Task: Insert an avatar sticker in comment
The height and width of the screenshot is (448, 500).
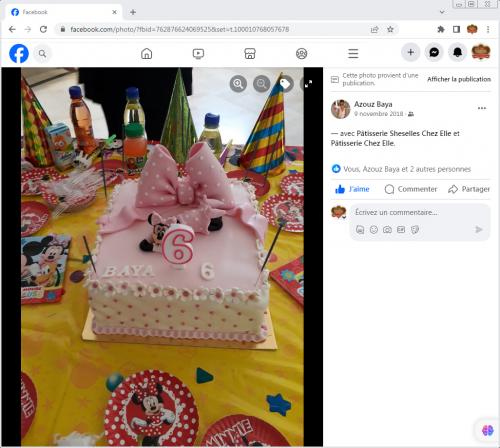Action: point(360,229)
